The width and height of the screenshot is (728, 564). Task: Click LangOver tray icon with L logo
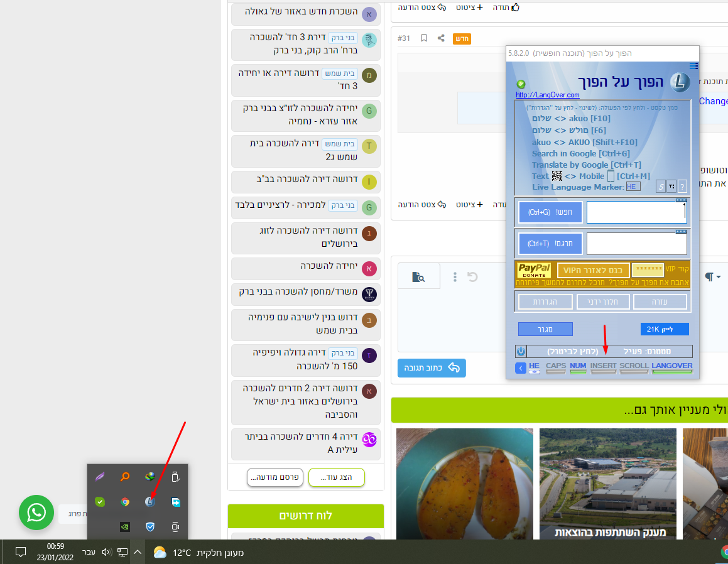(x=149, y=501)
